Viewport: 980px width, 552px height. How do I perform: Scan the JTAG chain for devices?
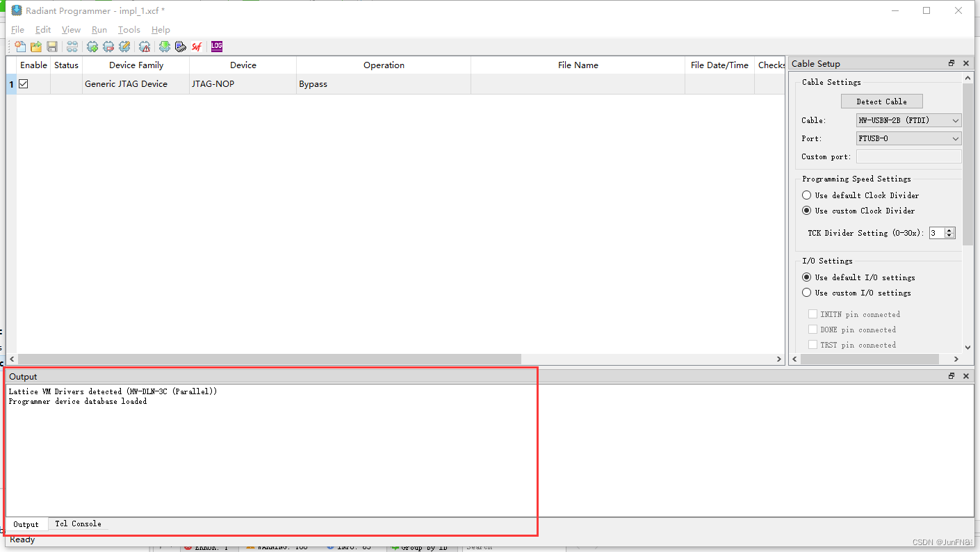click(72, 47)
